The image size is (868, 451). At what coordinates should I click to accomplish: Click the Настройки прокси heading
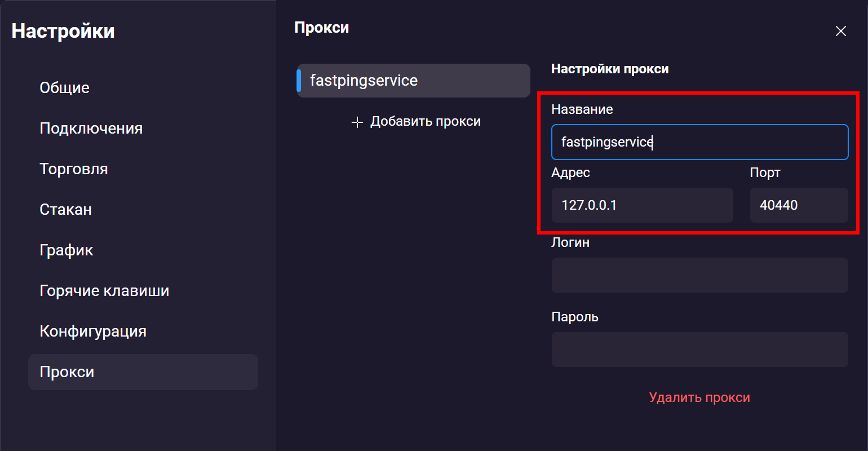click(x=610, y=69)
